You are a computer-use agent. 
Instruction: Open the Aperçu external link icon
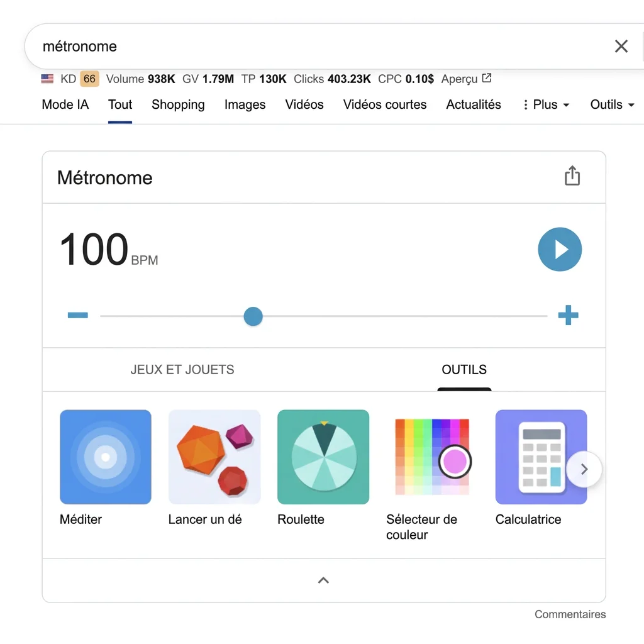487,79
